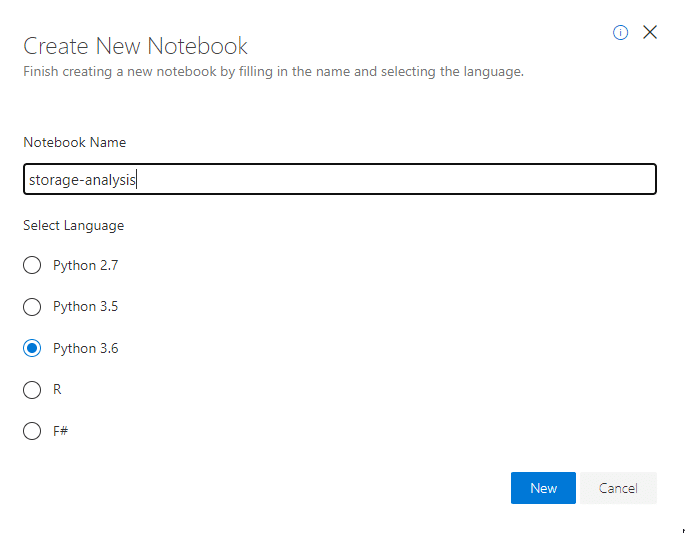The width and height of the screenshot is (685, 533).
Task: Close the Create New Notebook dialog
Action: [x=650, y=32]
